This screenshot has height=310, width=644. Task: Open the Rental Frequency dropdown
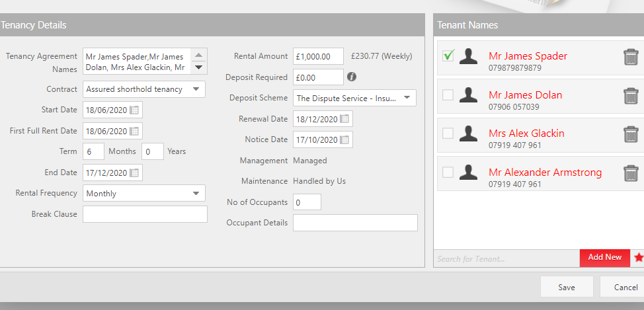[143, 194]
